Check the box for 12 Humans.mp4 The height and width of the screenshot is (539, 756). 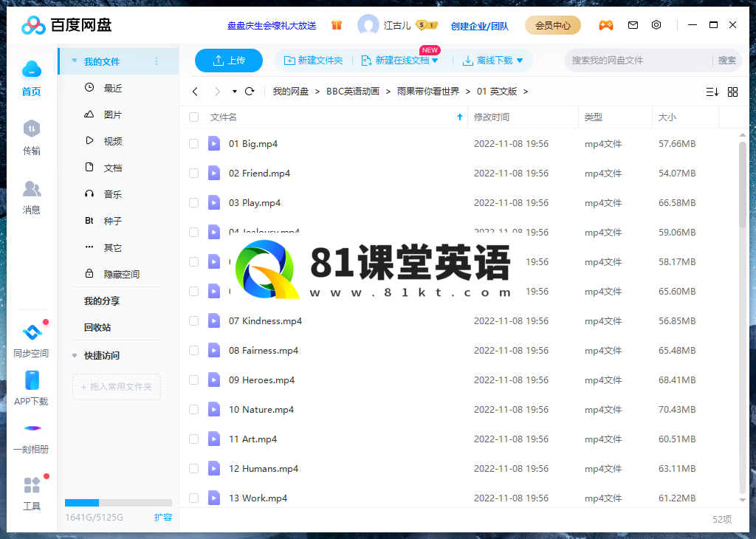tap(194, 469)
